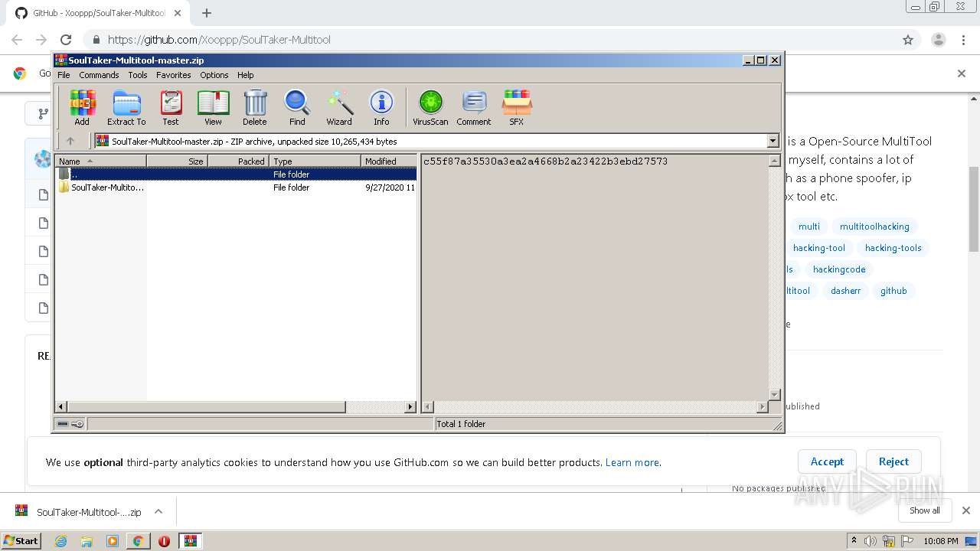Show all downloads

924,510
